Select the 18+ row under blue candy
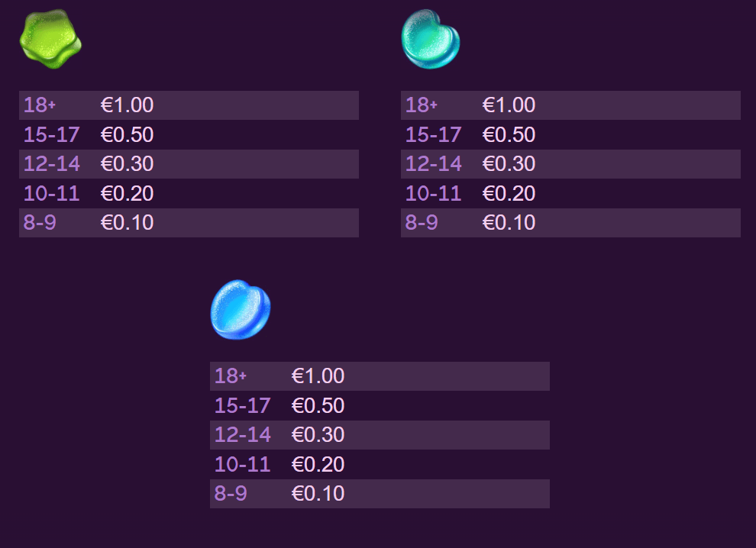The width and height of the screenshot is (756, 548). (380, 376)
